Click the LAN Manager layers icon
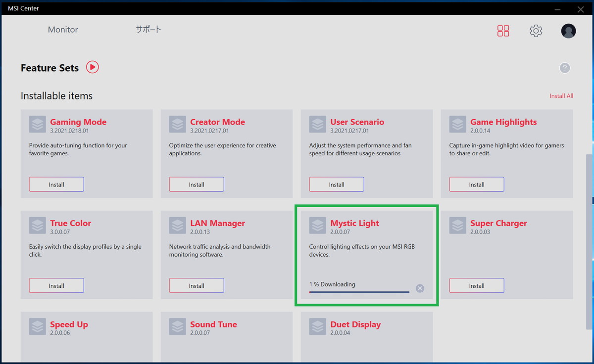The width and height of the screenshot is (594, 364). pyautogui.click(x=178, y=226)
